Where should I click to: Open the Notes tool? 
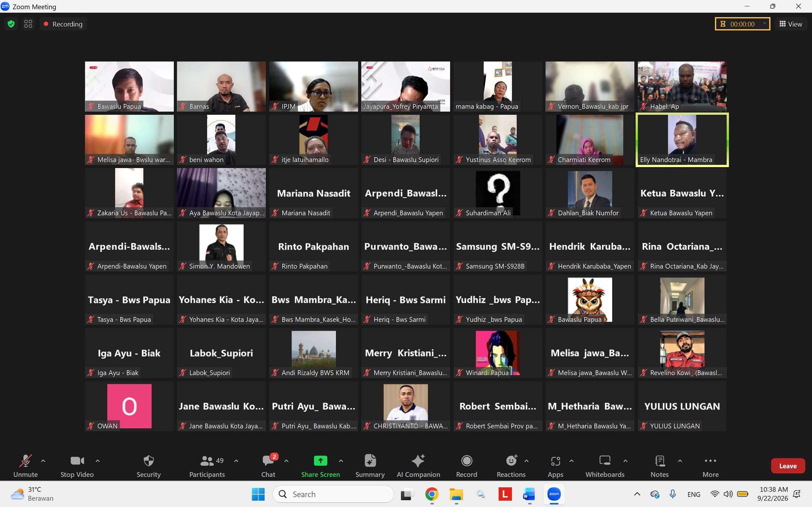[659, 466]
